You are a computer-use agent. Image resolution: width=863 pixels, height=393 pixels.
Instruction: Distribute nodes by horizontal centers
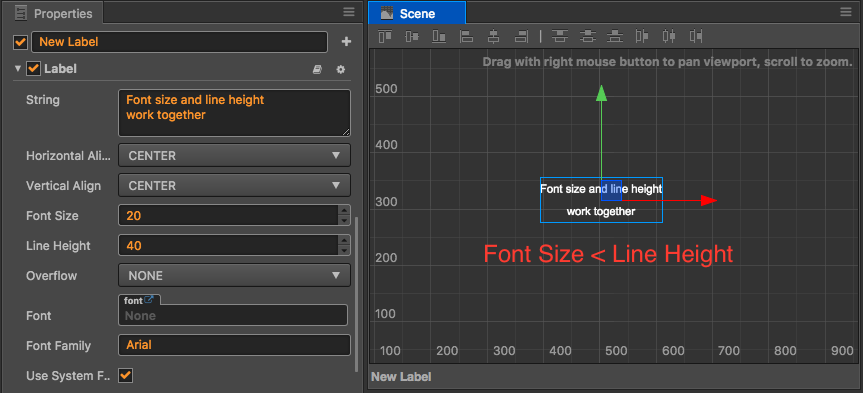[669, 36]
